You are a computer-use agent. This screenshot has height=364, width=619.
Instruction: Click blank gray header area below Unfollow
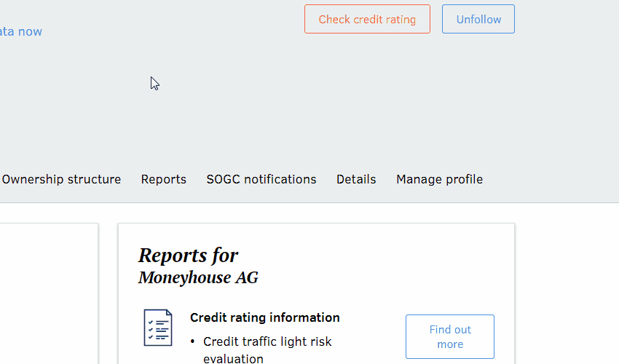(x=437, y=95)
